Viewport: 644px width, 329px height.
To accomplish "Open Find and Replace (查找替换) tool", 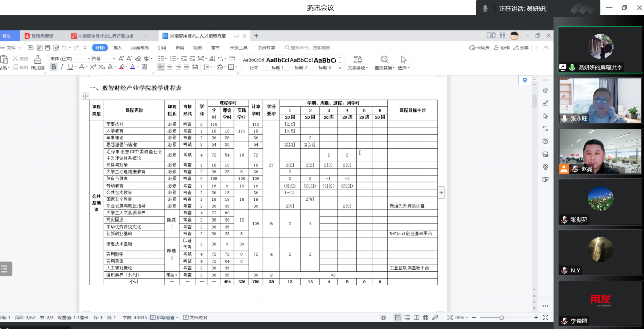I will 385,62.
